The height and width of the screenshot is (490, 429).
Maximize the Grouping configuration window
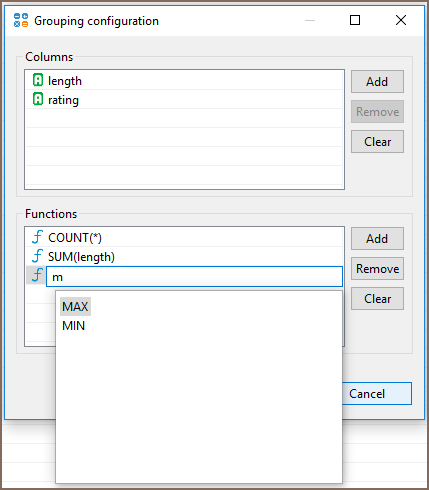pyautogui.click(x=355, y=20)
